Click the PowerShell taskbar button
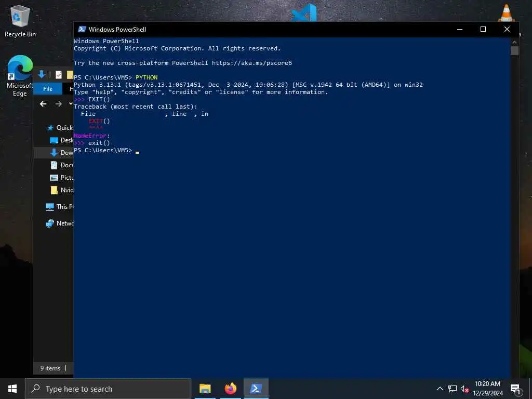 pos(256,389)
